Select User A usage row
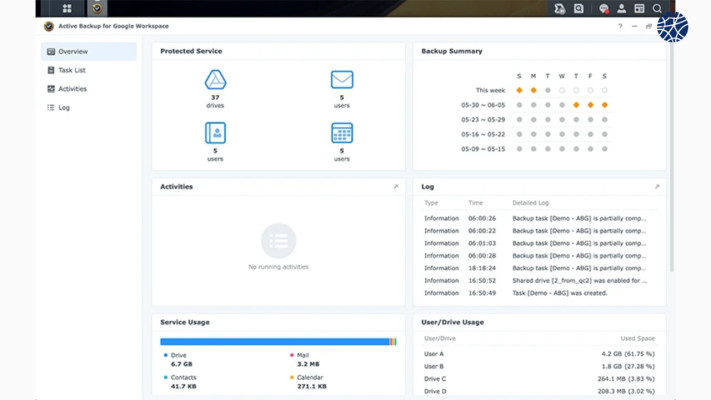 click(539, 354)
